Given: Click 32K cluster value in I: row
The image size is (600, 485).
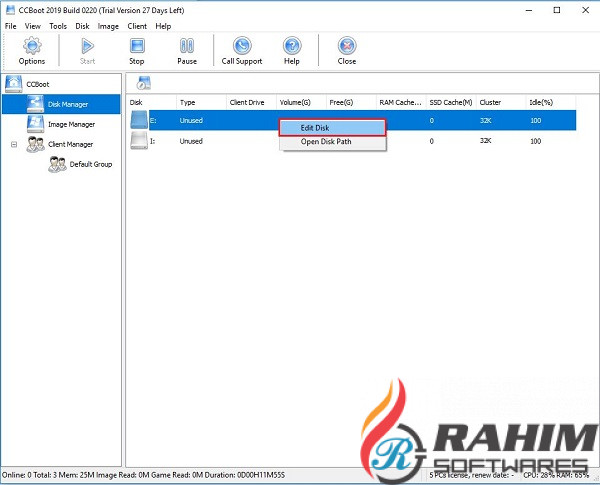Looking at the screenshot, I should point(486,140).
